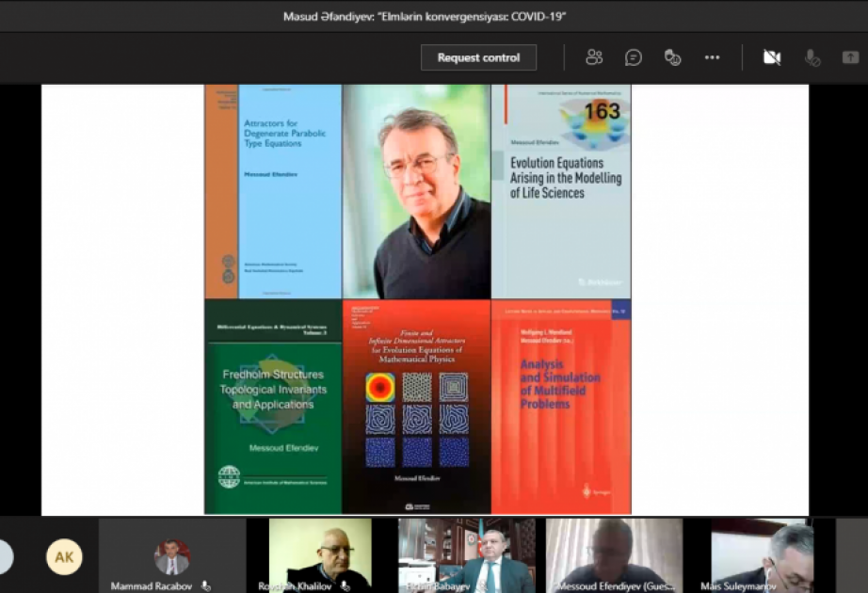The height and width of the screenshot is (593, 868).
Task: Click the Fredholm Structures book cover
Action: point(273,407)
